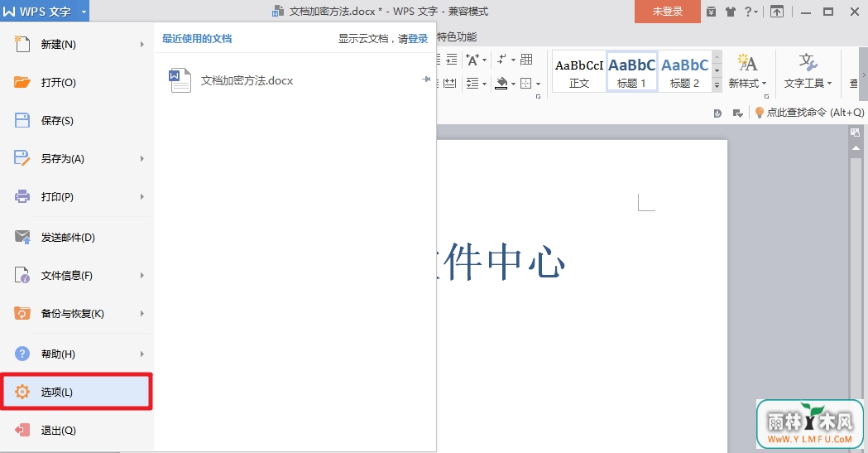This screenshot has width=868, height=453.
Task: Click the 登录 link for cloud documents
Action: (x=418, y=39)
